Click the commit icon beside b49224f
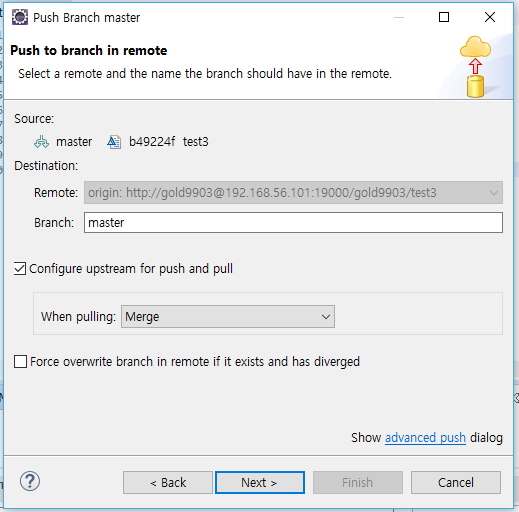The height and width of the screenshot is (512, 519). 114,142
